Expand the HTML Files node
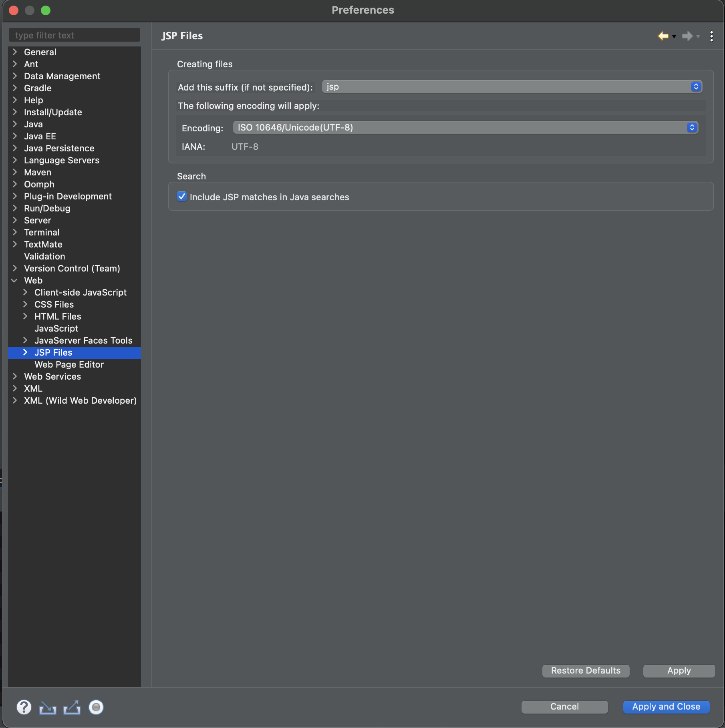The width and height of the screenshot is (725, 728). pyautogui.click(x=25, y=316)
